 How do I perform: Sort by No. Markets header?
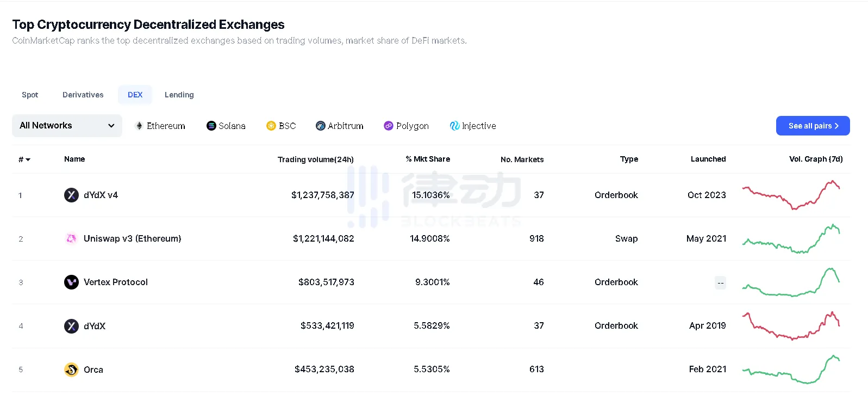click(522, 159)
